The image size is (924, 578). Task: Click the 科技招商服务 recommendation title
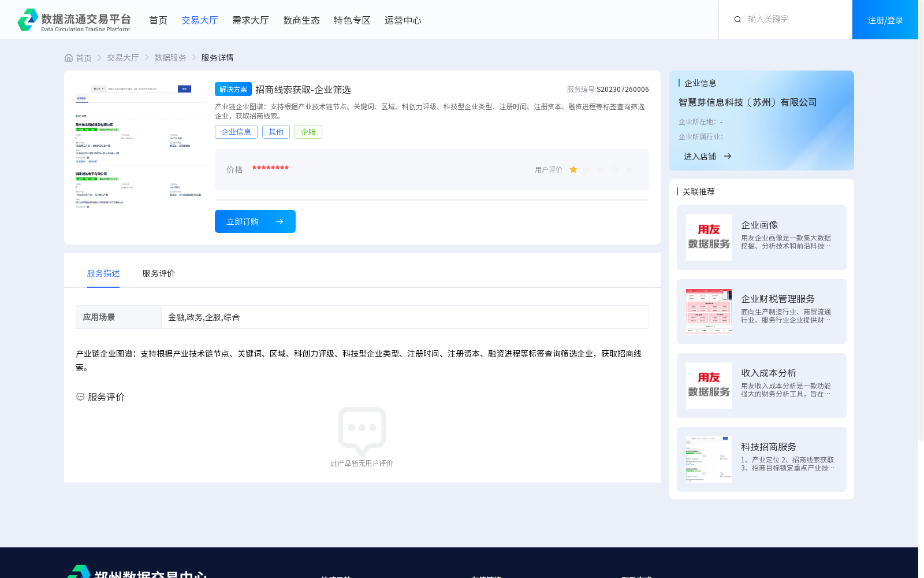(x=769, y=447)
